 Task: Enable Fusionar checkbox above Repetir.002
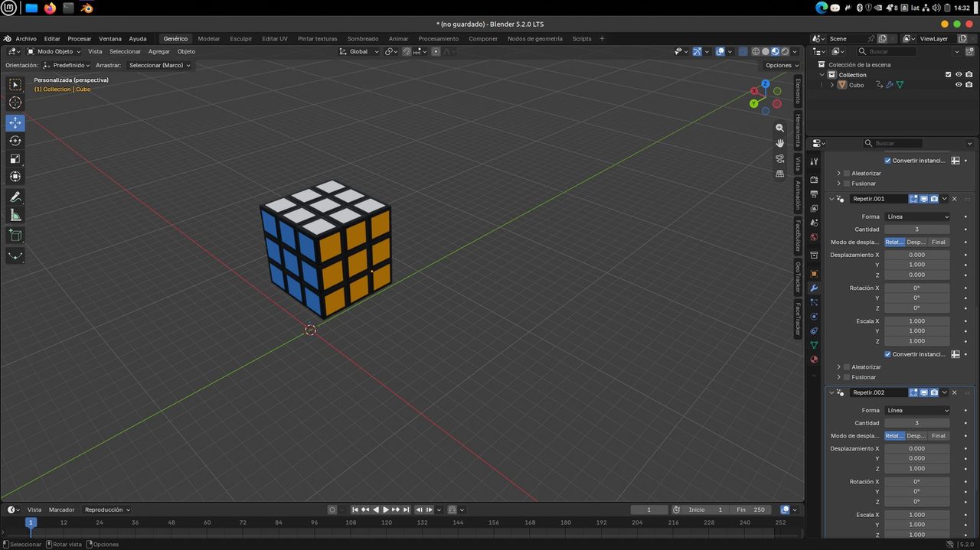pos(846,377)
